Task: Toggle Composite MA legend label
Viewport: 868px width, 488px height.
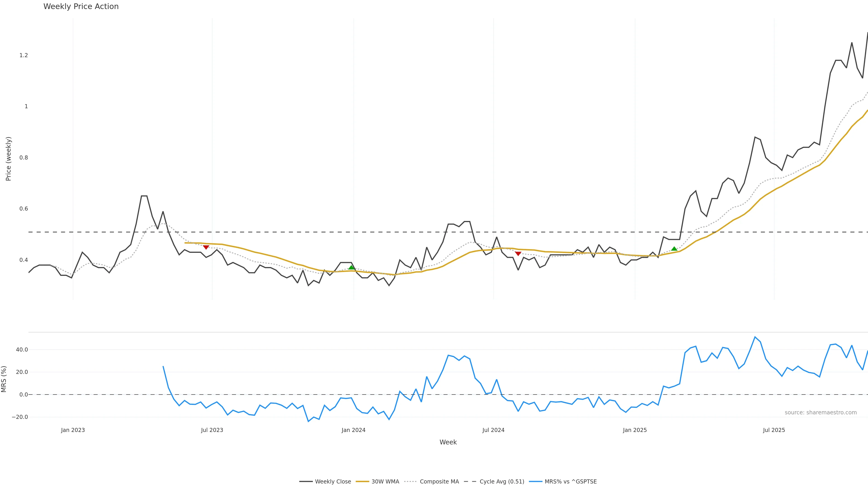Action: click(x=439, y=482)
